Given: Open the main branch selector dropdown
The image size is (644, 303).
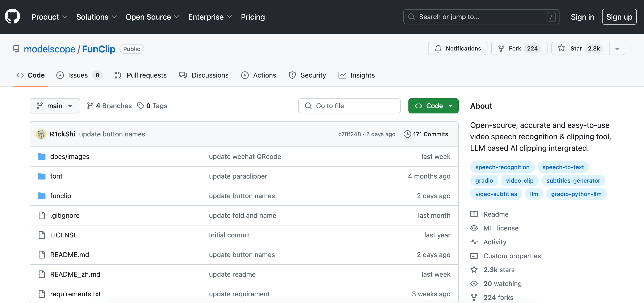Looking at the screenshot, I should coord(55,106).
